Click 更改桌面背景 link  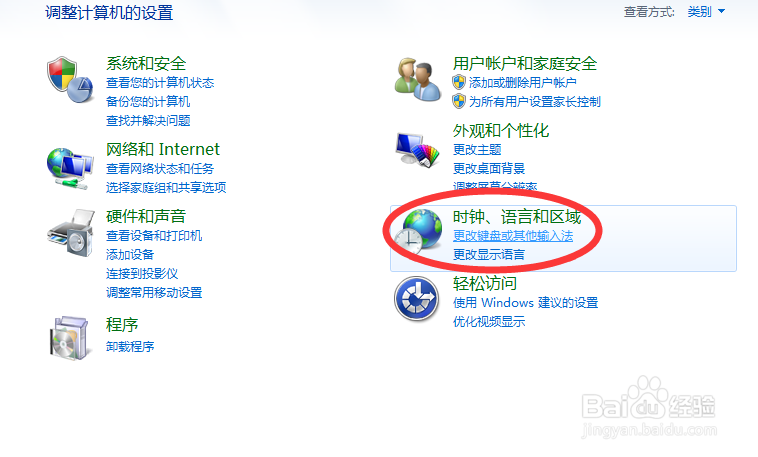(x=489, y=168)
